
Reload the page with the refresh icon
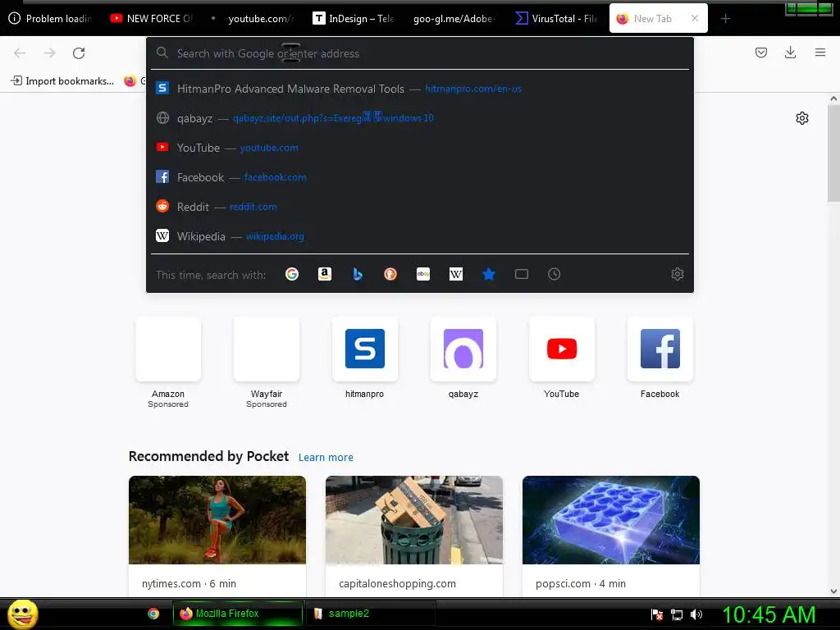pyautogui.click(x=79, y=53)
